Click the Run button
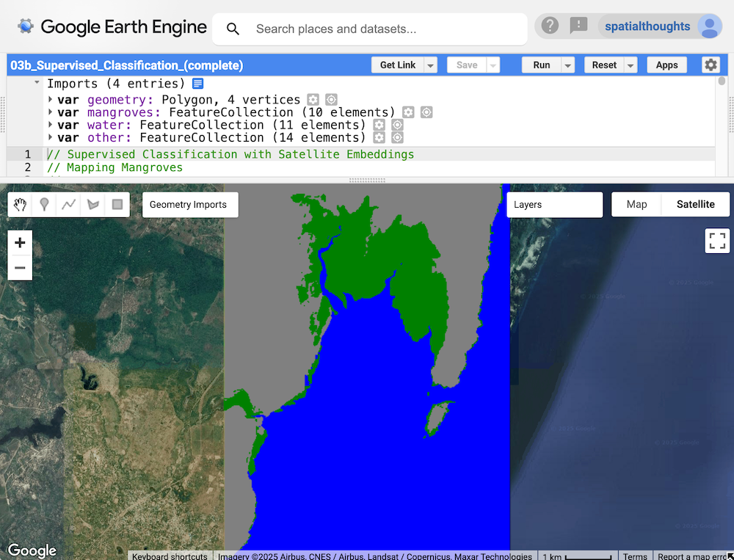This screenshot has width=734, height=560. click(x=541, y=65)
